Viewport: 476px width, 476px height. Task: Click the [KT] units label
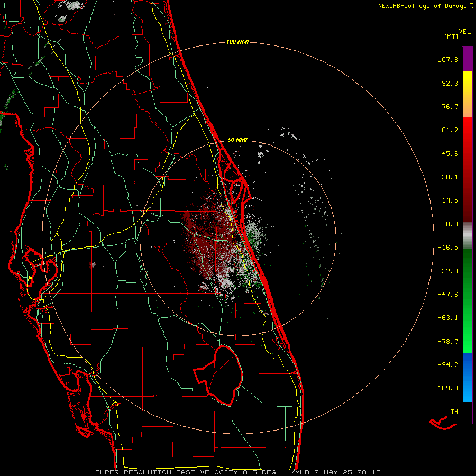tap(452, 36)
